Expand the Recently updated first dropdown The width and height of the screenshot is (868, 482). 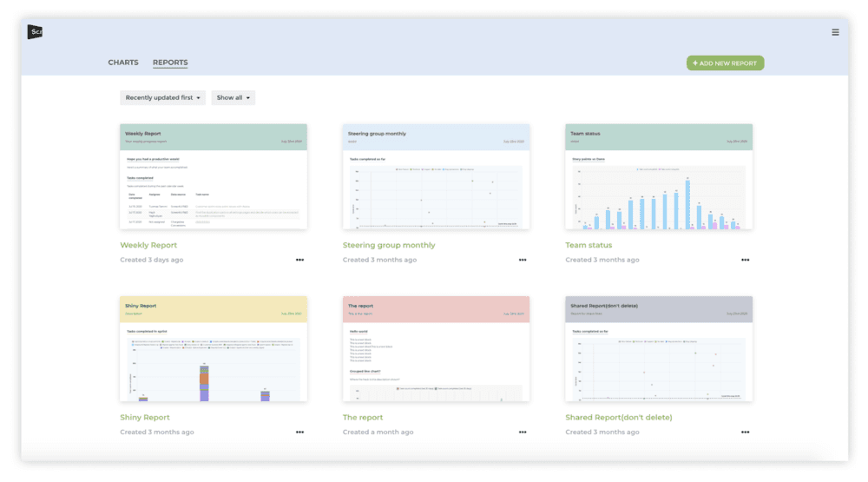click(163, 97)
